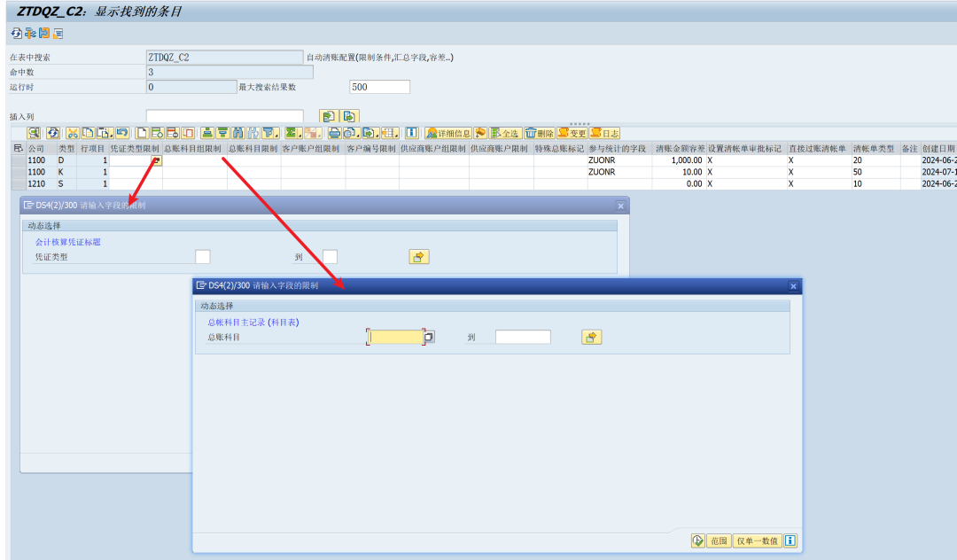
Task: Click multiple selection arrow button in 总账科目 dialog
Action: tap(591, 337)
